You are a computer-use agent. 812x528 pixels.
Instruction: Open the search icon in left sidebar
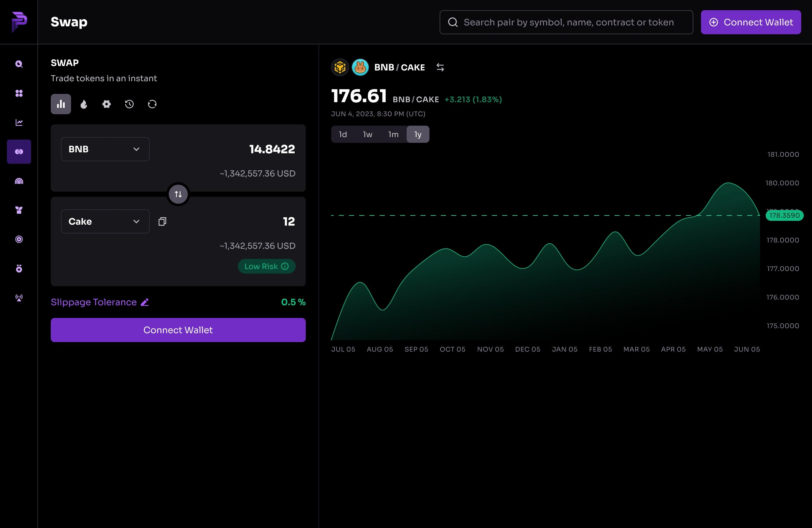pos(19,64)
